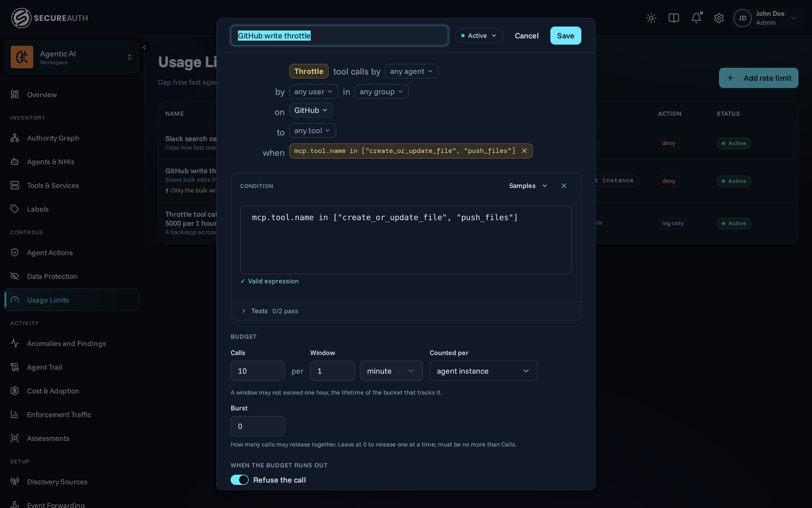812x508 pixels.
Task: Click the Tools & Services icon
Action: tap(15, 185)
